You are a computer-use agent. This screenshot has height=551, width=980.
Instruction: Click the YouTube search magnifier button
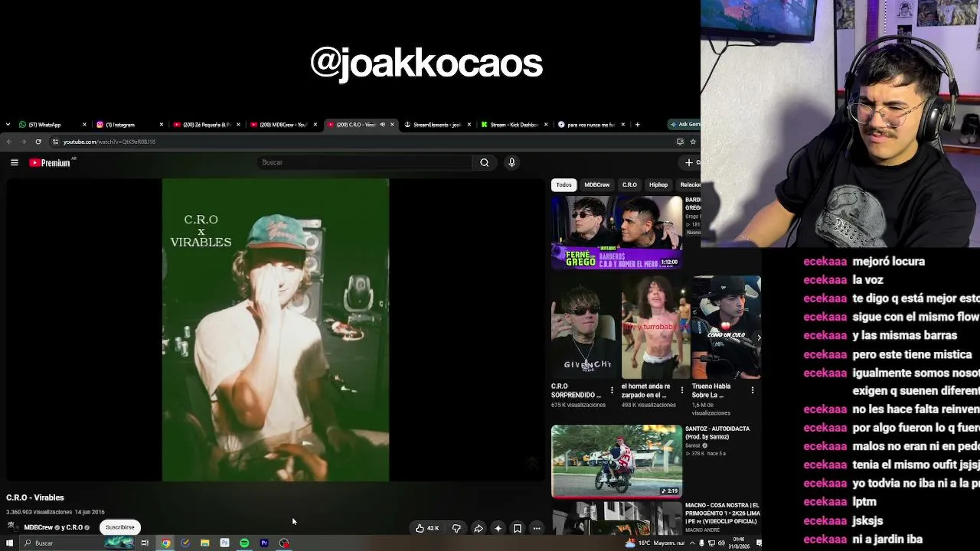click(484, 162)
